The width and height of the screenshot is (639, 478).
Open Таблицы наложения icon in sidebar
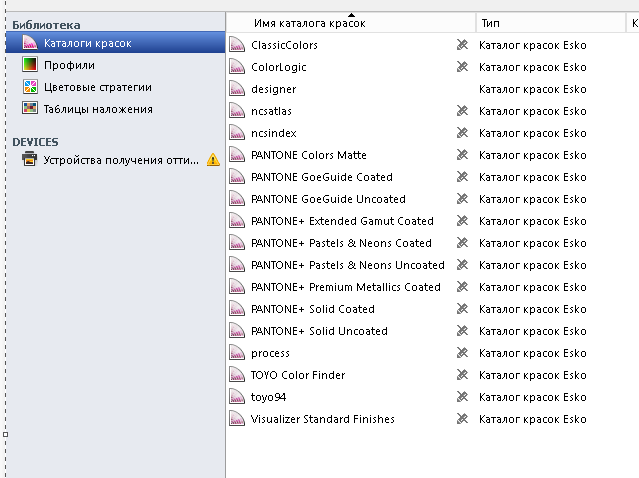(x=30, y=109)
